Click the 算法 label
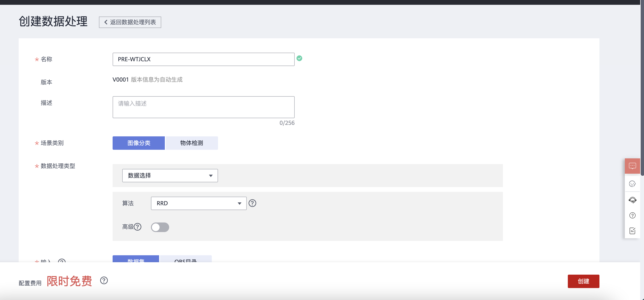644x300 pixels. coord(128,203)
